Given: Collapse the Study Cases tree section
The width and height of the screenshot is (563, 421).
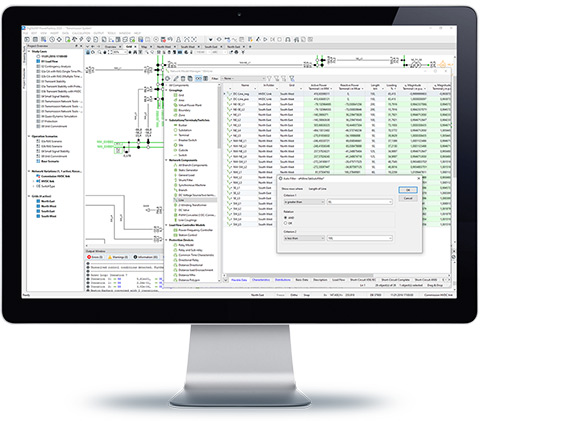Looking at the screenshot, I should click(29, 51).
